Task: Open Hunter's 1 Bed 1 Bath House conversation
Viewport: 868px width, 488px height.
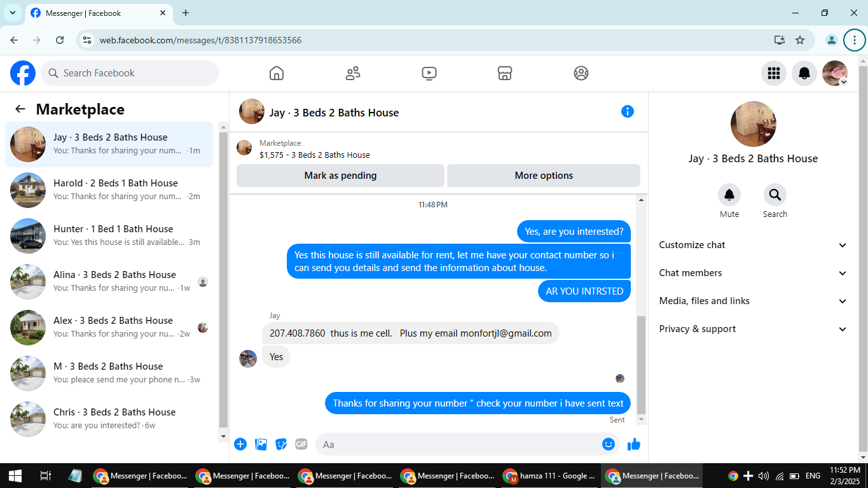Action: pyautogui.click(x=109, y=236)
